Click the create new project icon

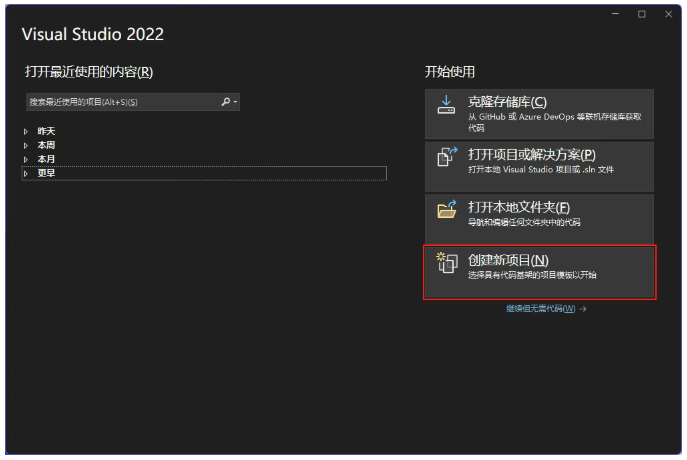point(446,262)
